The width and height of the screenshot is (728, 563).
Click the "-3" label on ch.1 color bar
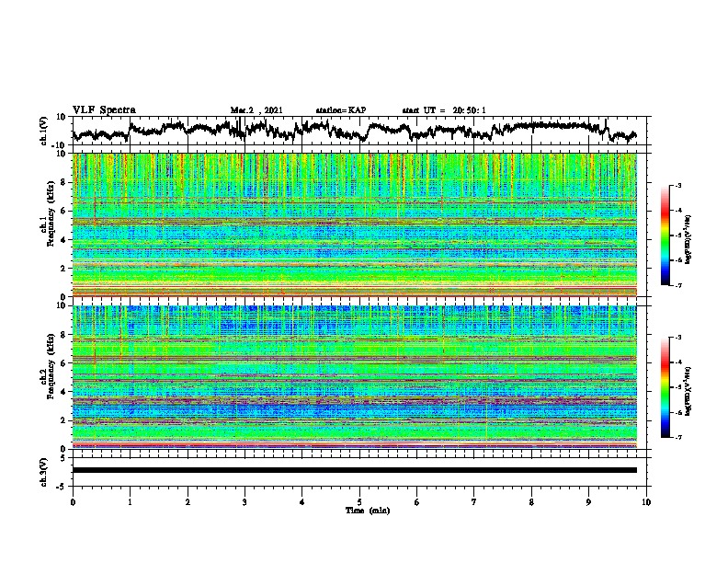[678, 186]
